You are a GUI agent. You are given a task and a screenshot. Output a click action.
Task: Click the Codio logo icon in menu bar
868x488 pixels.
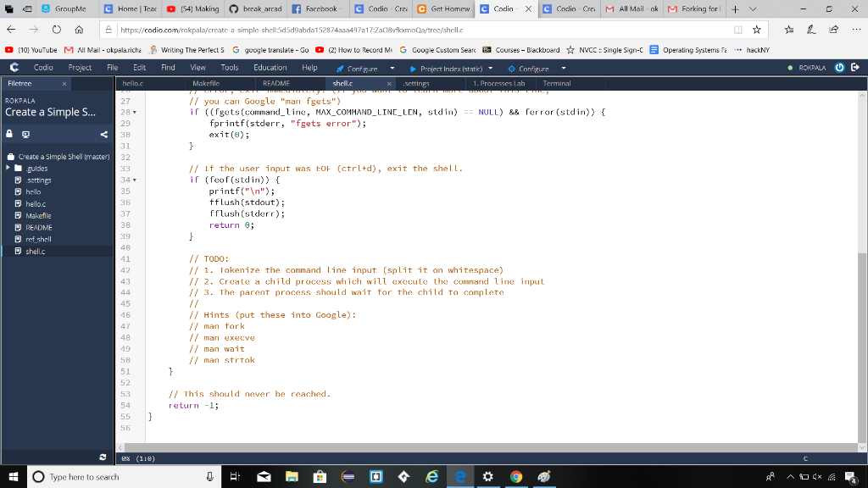[14, 68]
